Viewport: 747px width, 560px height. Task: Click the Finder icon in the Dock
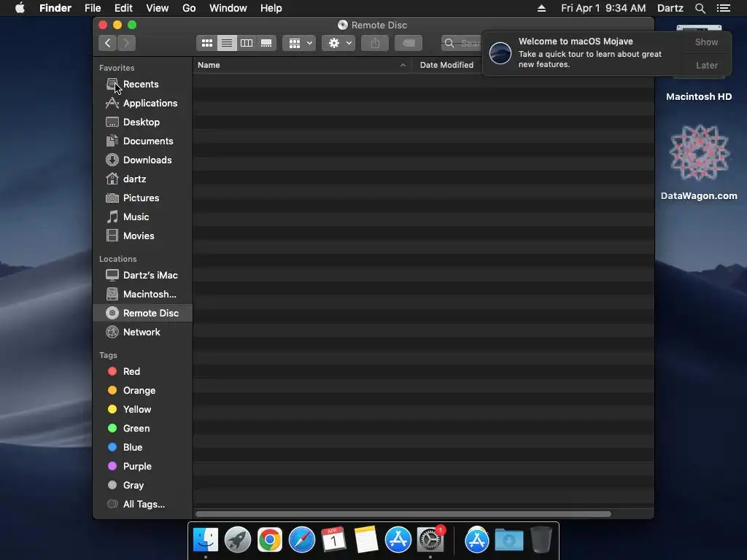click(x=206, y=540)
